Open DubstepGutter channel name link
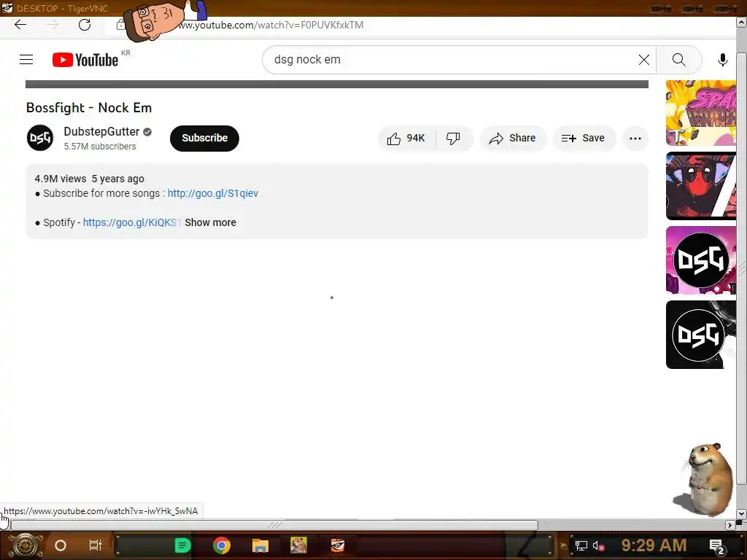The image size is (747, 560). (101, 131)
